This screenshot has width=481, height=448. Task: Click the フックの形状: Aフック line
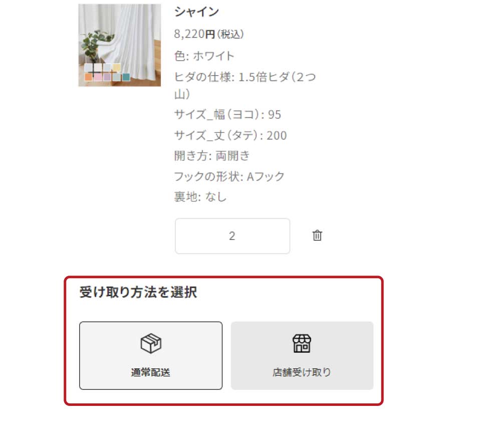(x=229, y=176)
